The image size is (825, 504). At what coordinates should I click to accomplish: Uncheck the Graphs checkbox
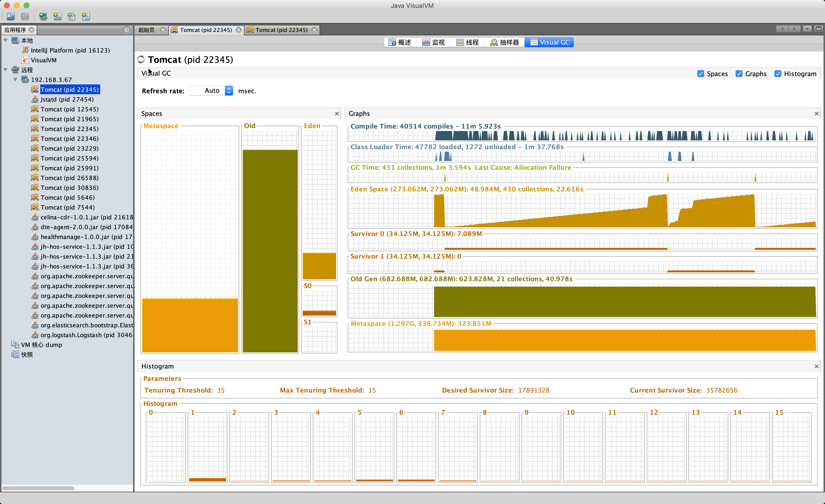click(739, 74)
